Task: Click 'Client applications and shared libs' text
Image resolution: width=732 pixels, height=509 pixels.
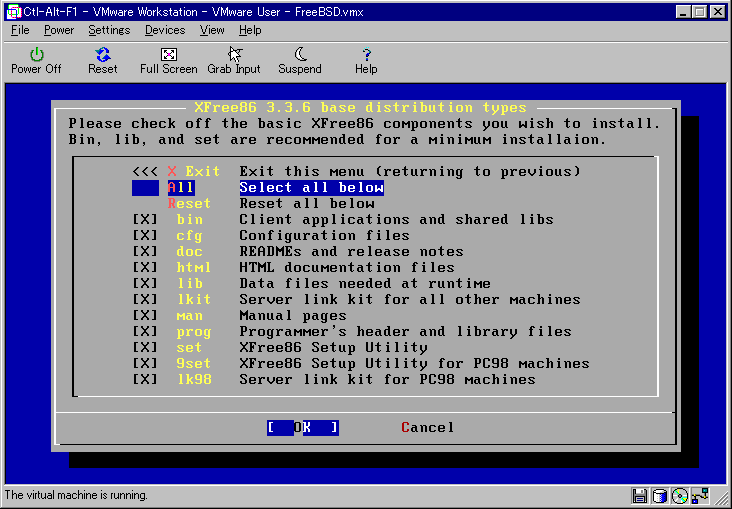Action: click(396, 219)
